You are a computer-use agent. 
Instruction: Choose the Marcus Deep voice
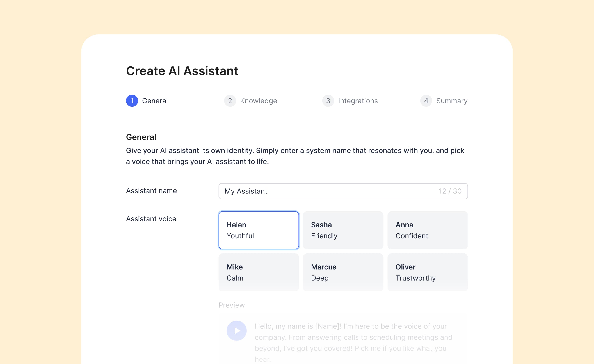coord(343,272)
